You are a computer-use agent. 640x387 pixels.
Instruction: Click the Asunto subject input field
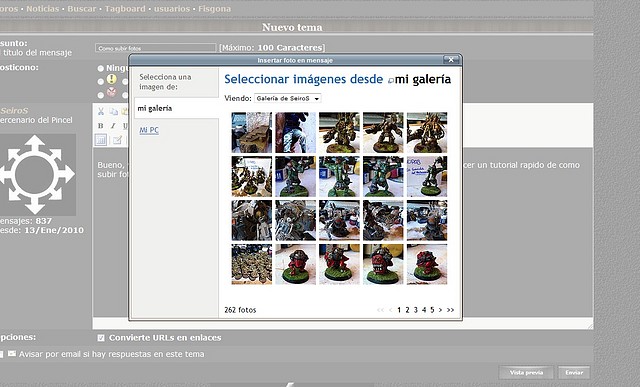click(x=156, y=48)
